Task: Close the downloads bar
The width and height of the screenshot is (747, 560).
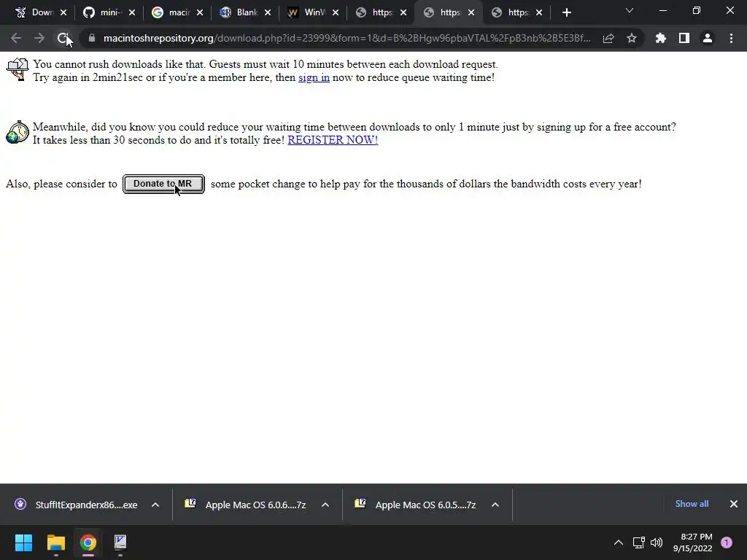Action: 734,504
